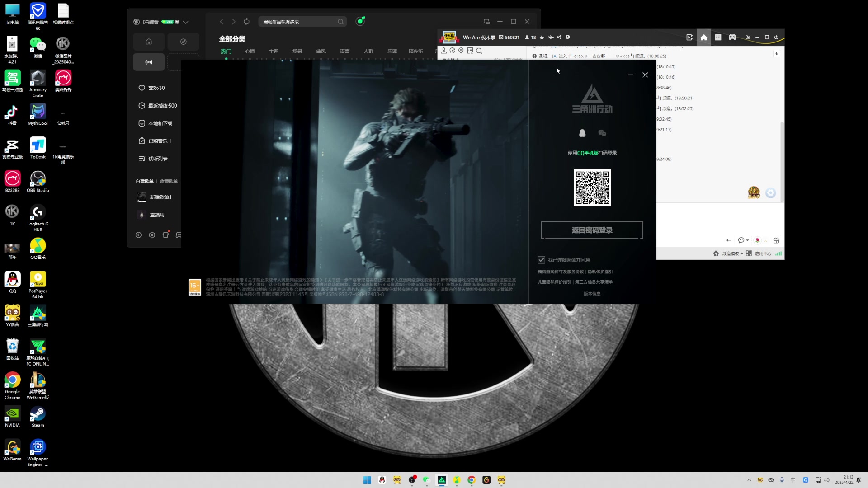Viewport: 868px width, 488px height.
Task: Click the login QR code image
Action: [592, 188]
